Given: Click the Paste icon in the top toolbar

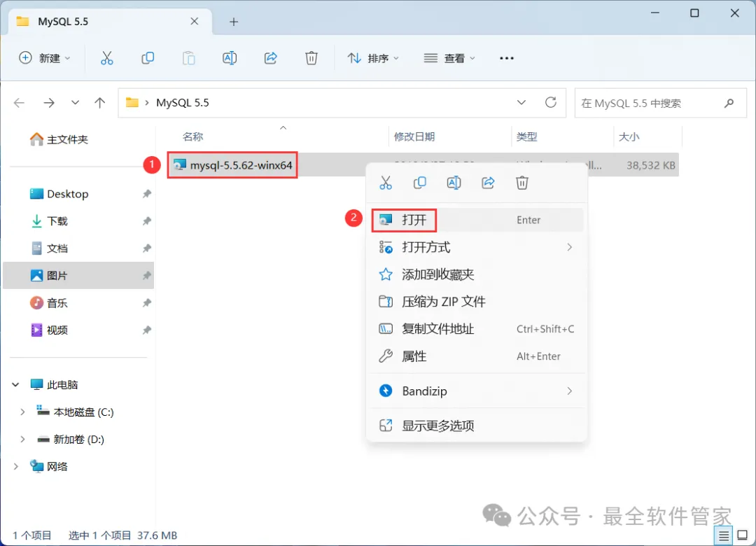Looking at the screenshot, I should pos(188,58).
